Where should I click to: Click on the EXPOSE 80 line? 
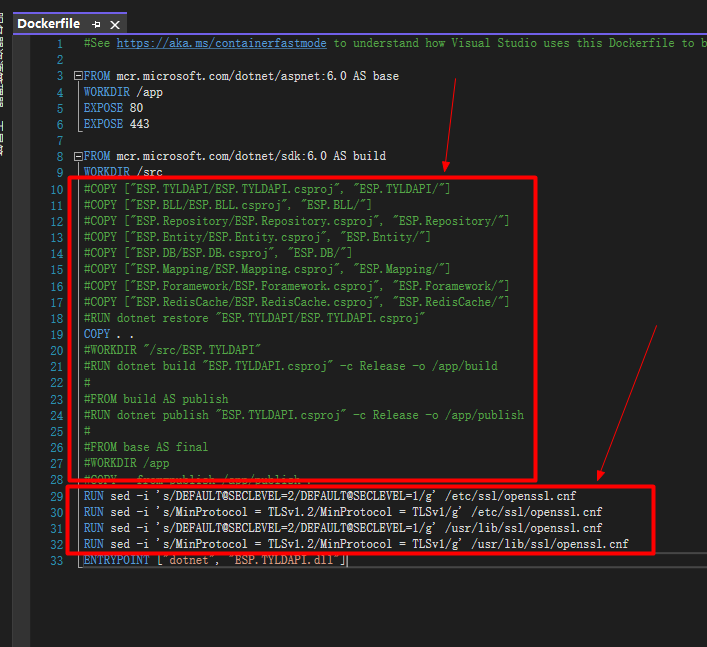point(113,108)
